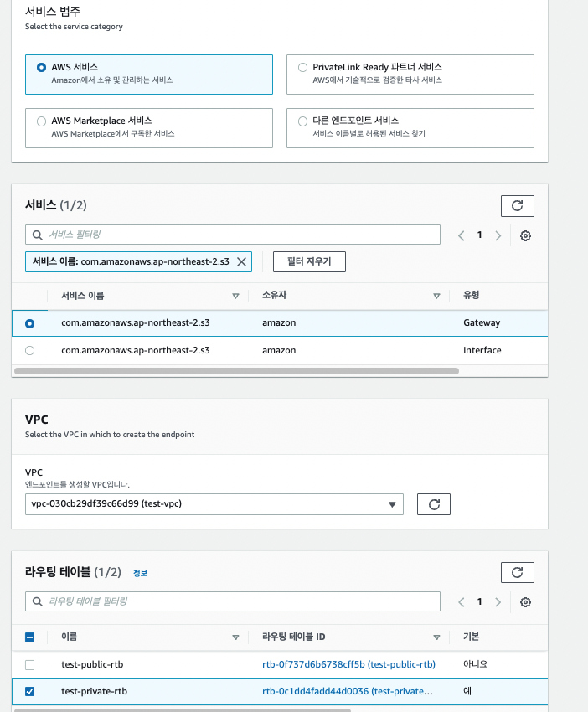Image resolution: width=588 pixels, height=712 pixels.
Task: Click the Gateway type cell
Action: pyautogui.click(x=482, y=322)
